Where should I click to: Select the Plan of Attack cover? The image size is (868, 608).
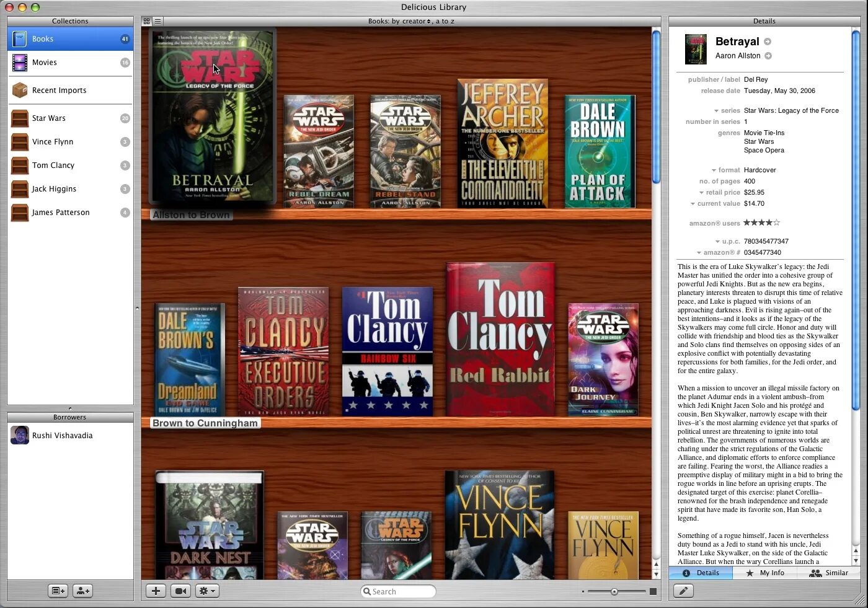[x=600, y=151]
